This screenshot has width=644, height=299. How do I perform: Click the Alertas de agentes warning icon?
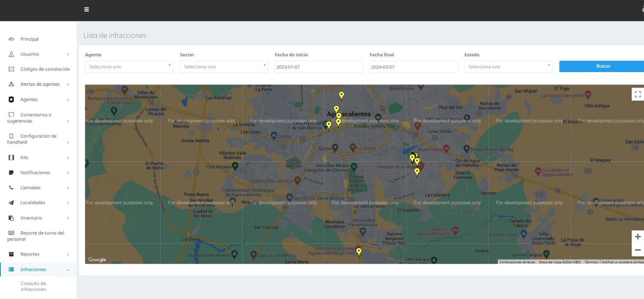tap(11, 84)
